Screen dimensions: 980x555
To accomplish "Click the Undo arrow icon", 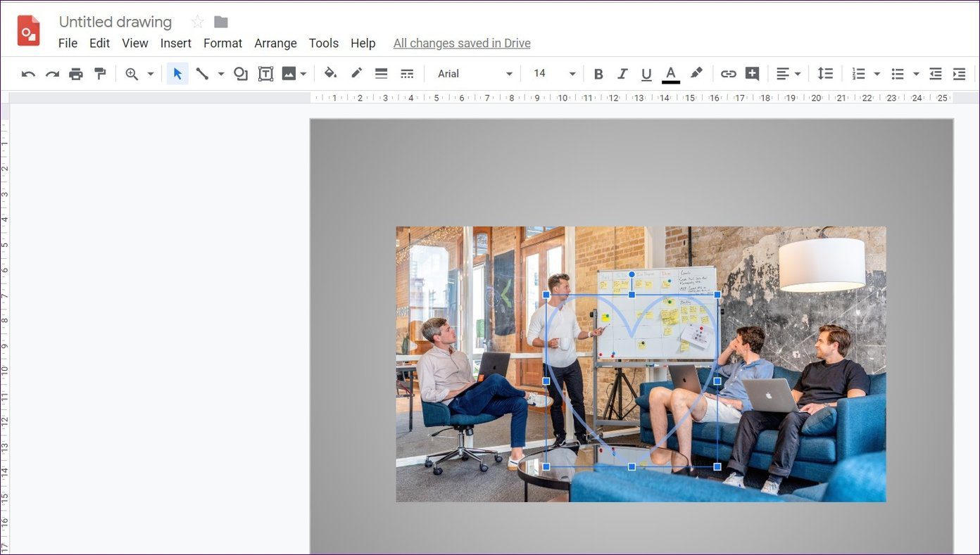I will click(28, 74).
